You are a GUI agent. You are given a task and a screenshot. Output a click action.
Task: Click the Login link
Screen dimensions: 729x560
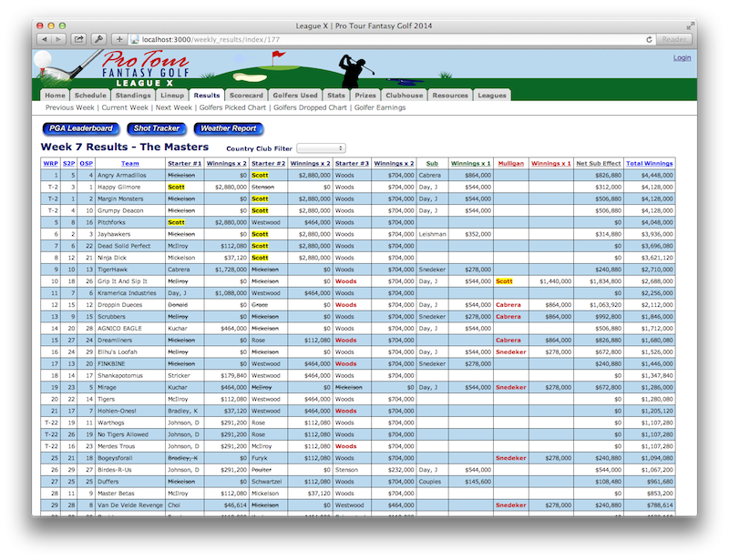tap(682, 57)
